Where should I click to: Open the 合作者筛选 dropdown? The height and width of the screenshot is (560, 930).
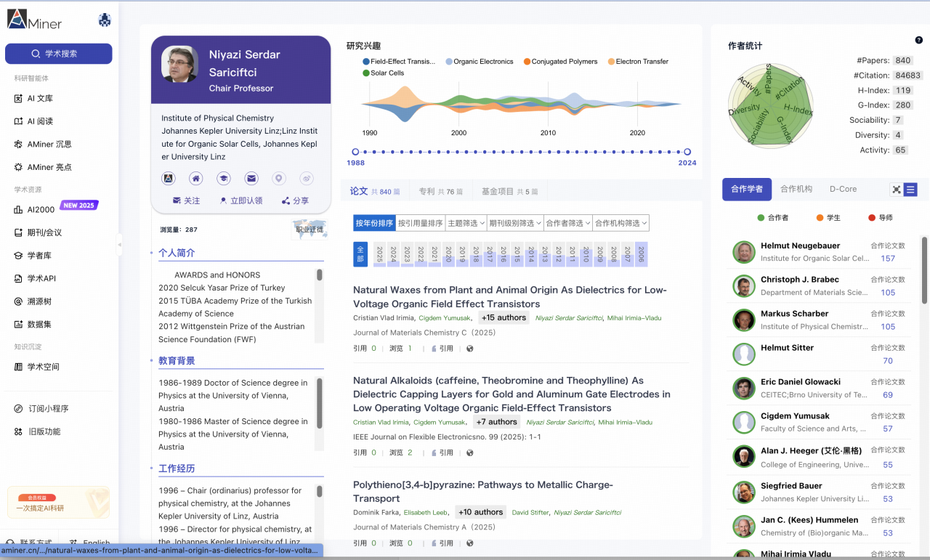coord(568,223)
